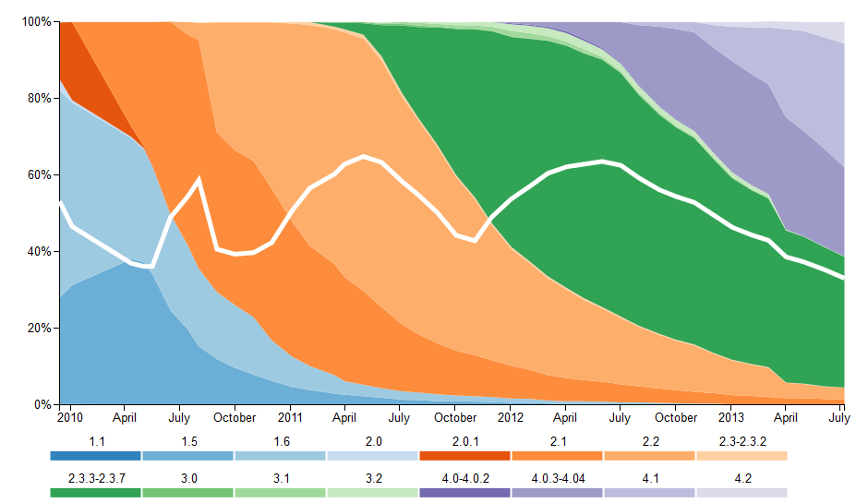Viewport: 868px width, 503px height.
Task: Click the 100% y-axis label
Action: 37,21
